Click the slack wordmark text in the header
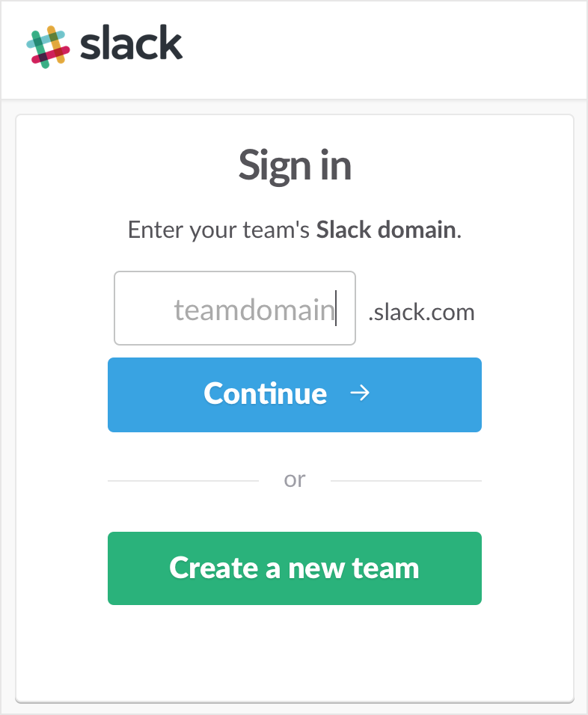Screen dimensions: 588x715 coord(132,46)
